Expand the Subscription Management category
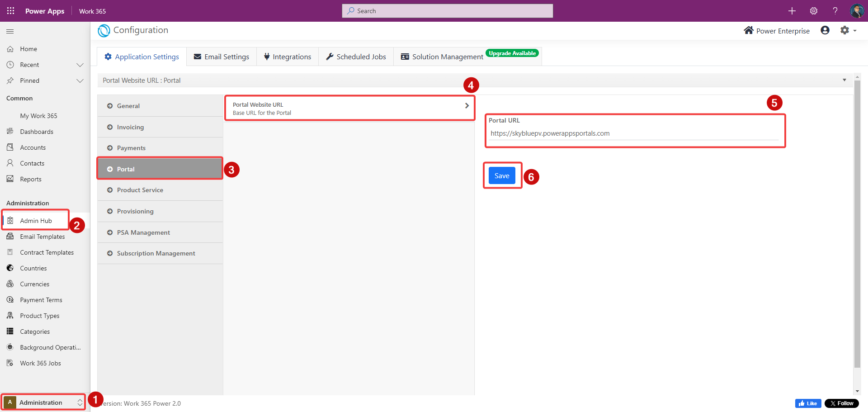Screen dimensions: 868x412 coord(160,253)
